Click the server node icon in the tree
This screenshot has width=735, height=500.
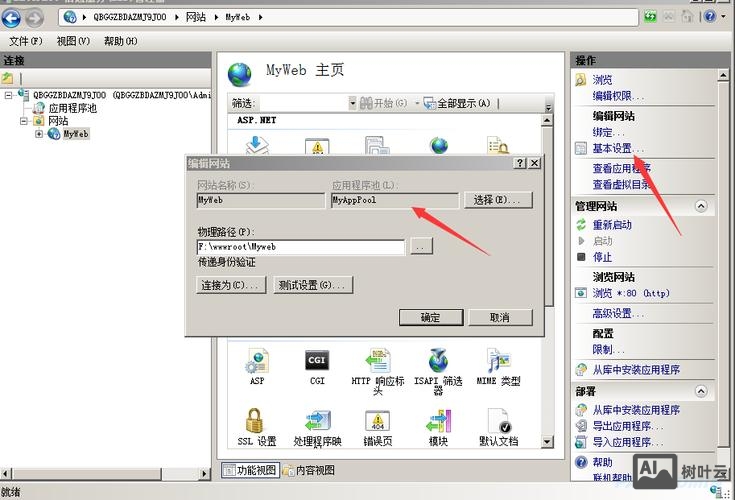23,94
